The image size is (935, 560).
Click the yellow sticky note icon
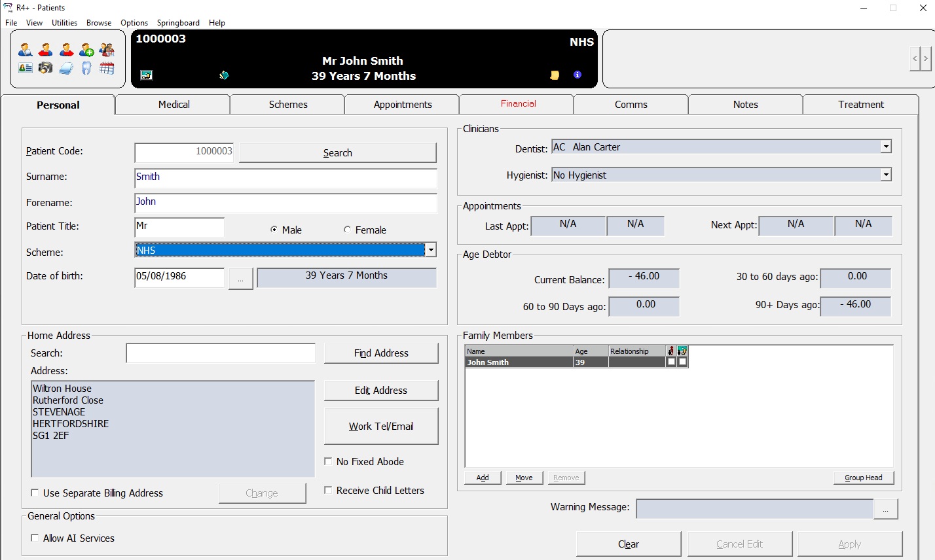tap(555, 75)
